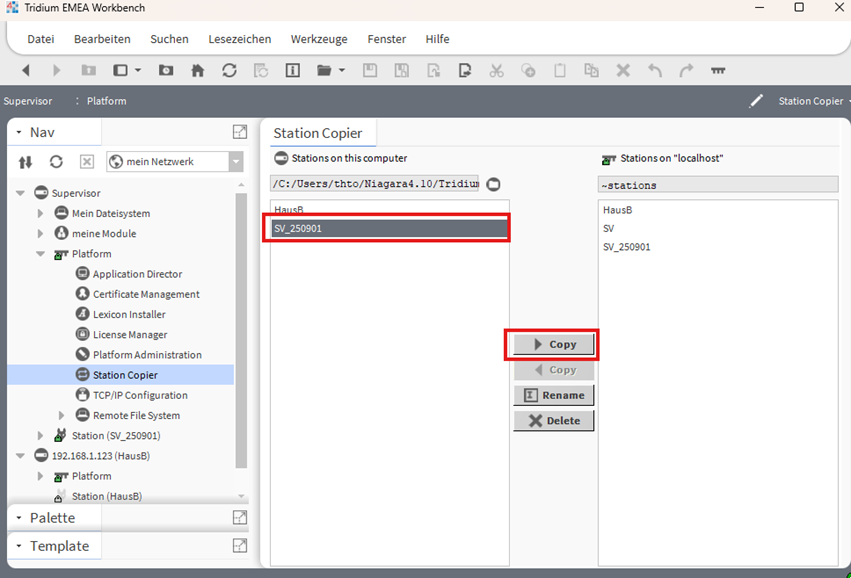This screenshot has width=851, height=578.
Task: Open the Hilfe menu
Action: tap(437, 39)
